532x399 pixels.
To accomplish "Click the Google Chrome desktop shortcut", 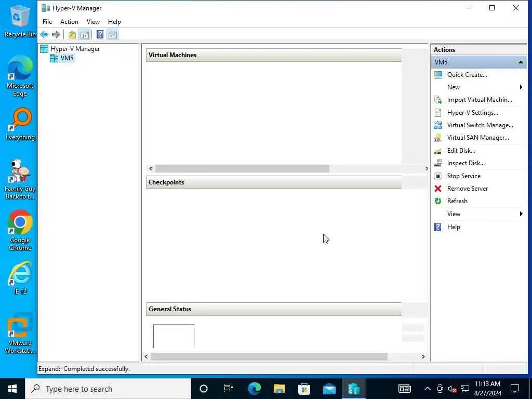I will pyautogui.click(x=20, y=230).
